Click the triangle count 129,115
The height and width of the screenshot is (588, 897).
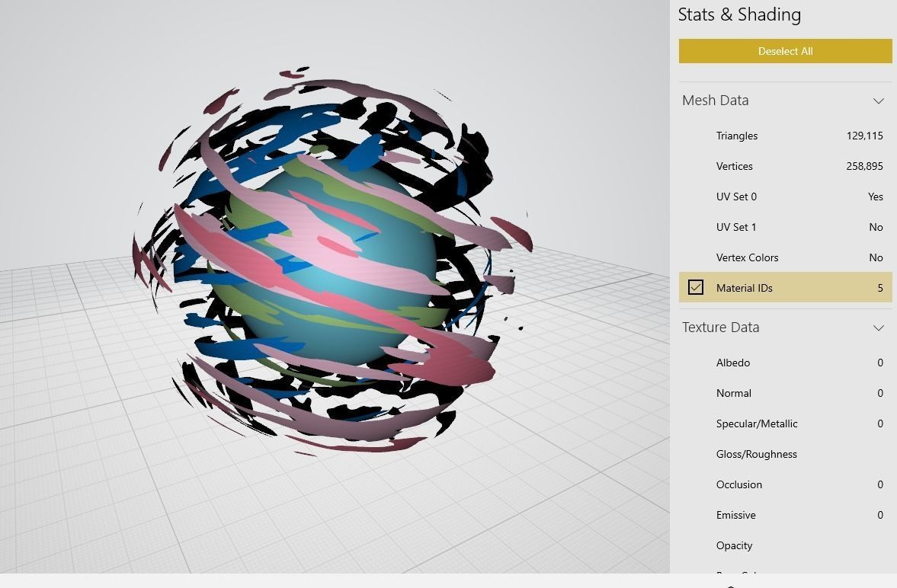point(864,136)
